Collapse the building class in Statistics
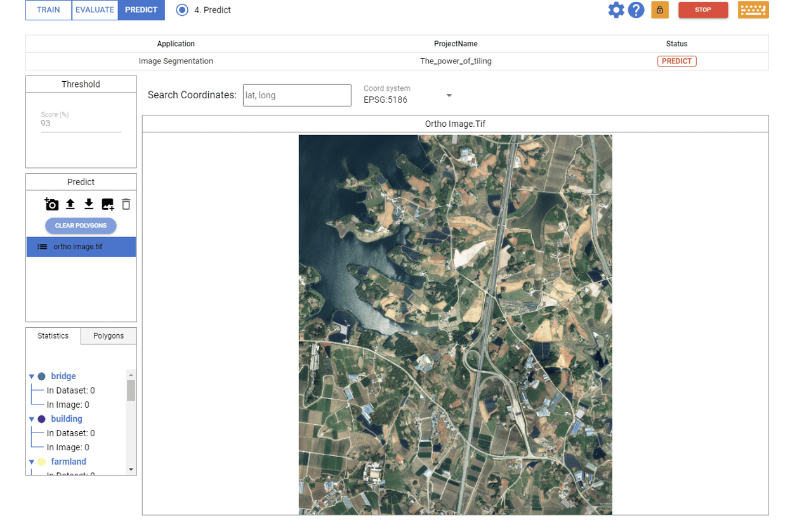 click(x=32, y=418)
